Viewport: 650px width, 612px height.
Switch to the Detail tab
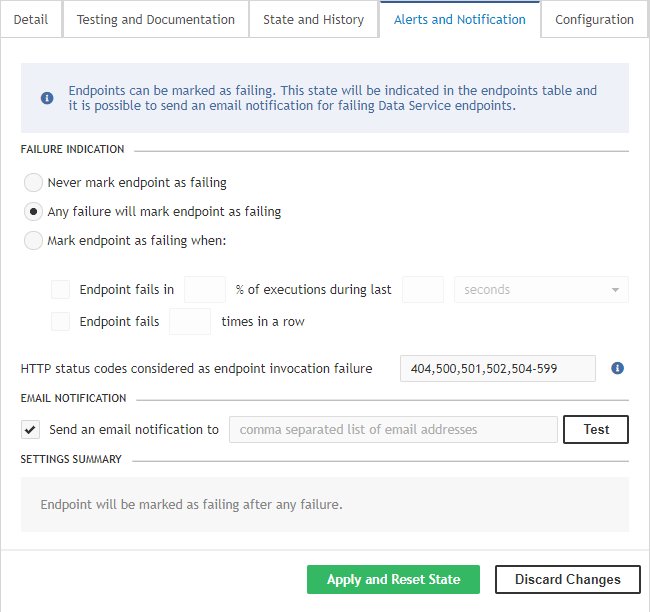tap(31, 20)
